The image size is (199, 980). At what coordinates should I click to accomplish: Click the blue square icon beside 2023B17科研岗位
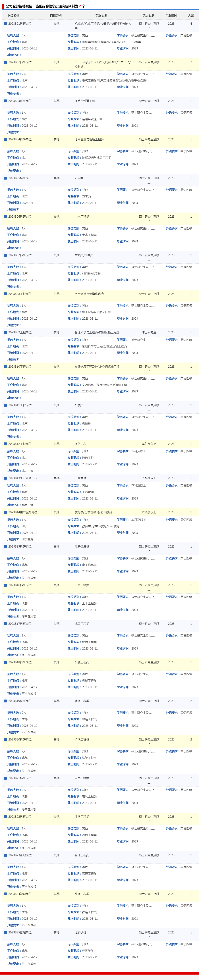[5, 624]
